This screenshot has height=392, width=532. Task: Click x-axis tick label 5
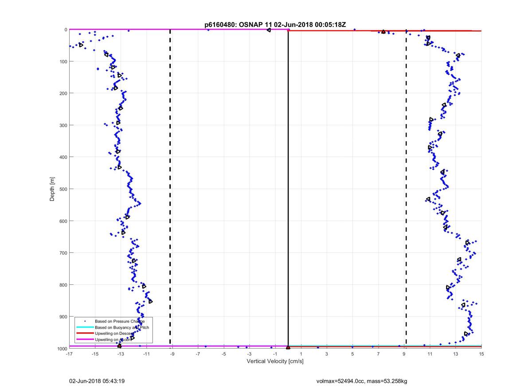(x=352, y=354)
